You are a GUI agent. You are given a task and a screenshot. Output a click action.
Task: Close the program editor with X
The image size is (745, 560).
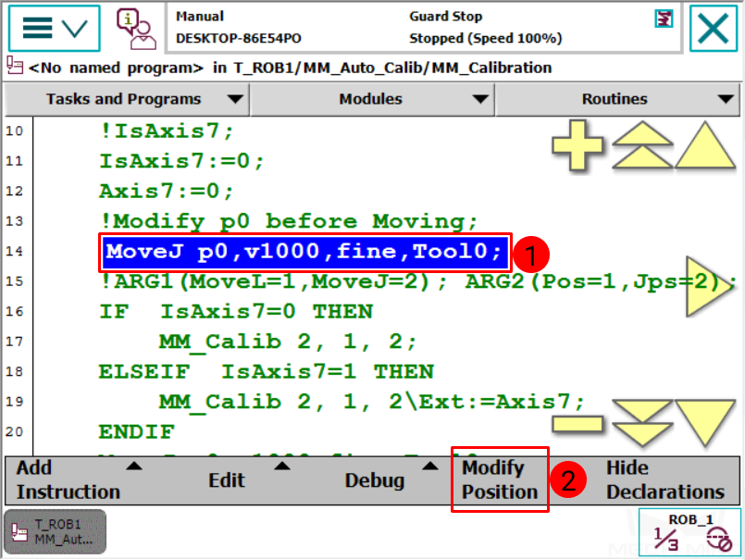(714, 29)
